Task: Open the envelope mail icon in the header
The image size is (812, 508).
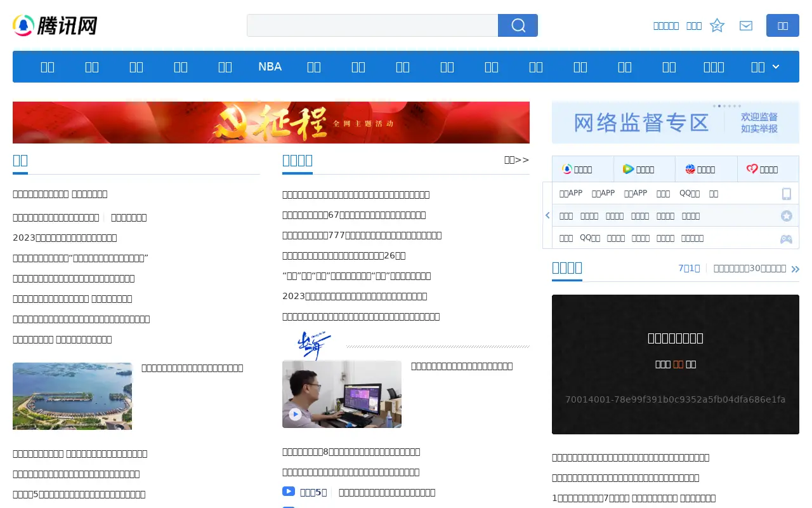Action: [746, 25]
